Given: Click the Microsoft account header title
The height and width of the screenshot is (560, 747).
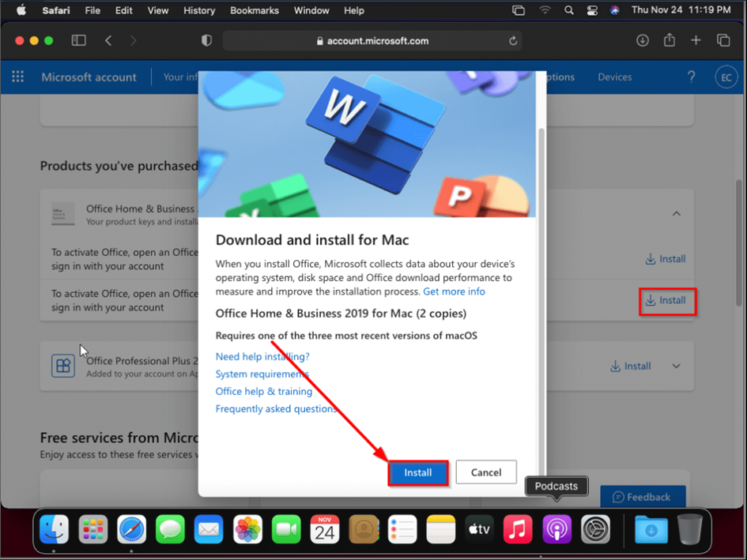Looking at the screenshot, I should pos(89,77).
